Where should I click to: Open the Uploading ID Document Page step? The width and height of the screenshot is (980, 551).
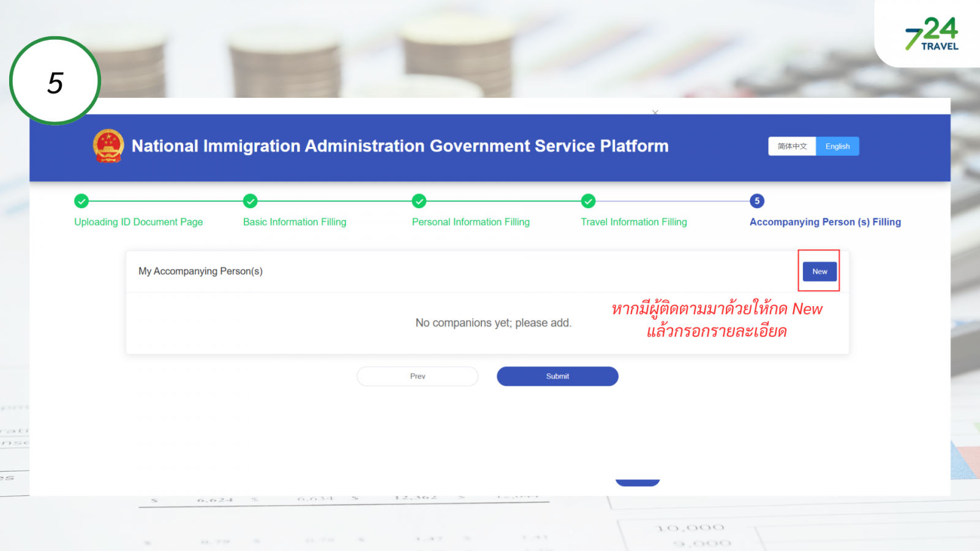click(138, 222)
